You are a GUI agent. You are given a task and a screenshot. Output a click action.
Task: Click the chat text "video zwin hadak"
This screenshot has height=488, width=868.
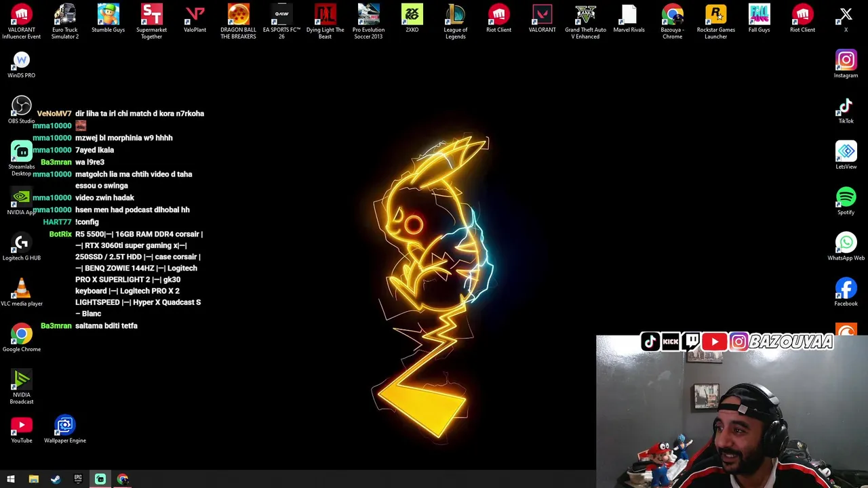[104, 197]
